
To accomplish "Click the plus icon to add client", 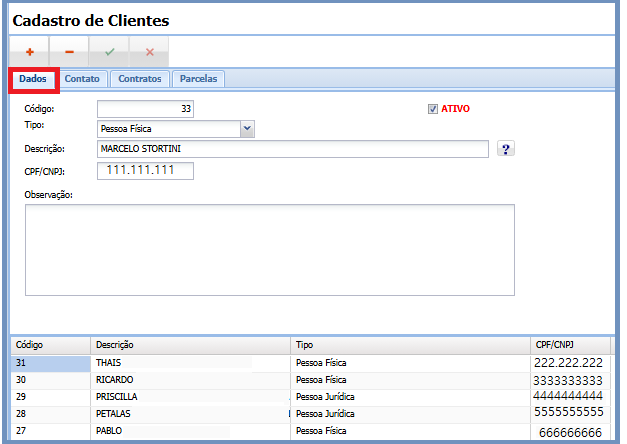I will pos(29,51).
